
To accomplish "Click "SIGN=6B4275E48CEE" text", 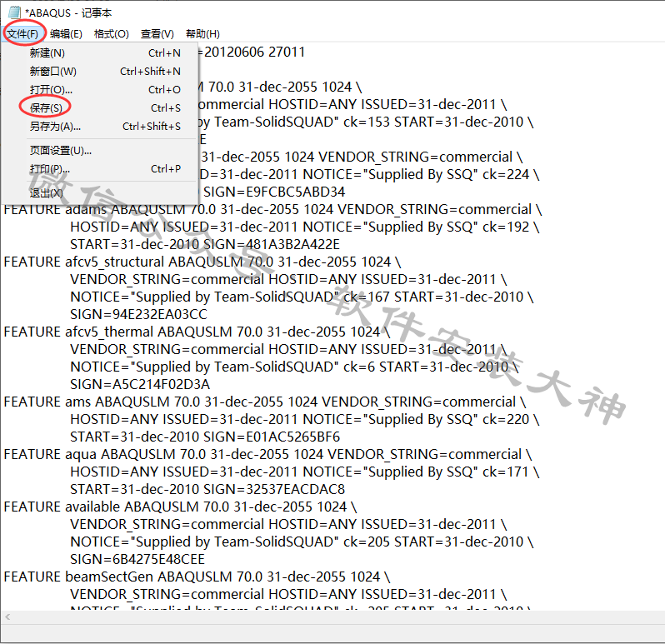I will 137,560.
